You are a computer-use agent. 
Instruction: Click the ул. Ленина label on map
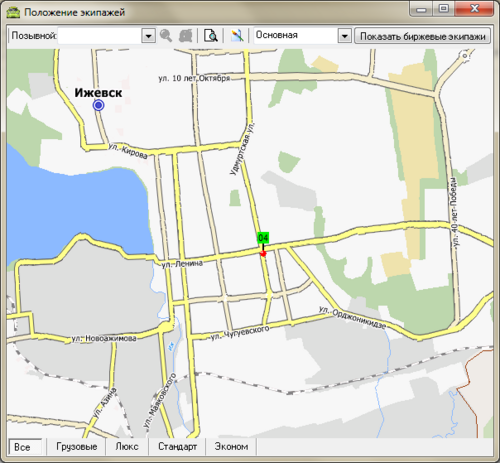182,264
